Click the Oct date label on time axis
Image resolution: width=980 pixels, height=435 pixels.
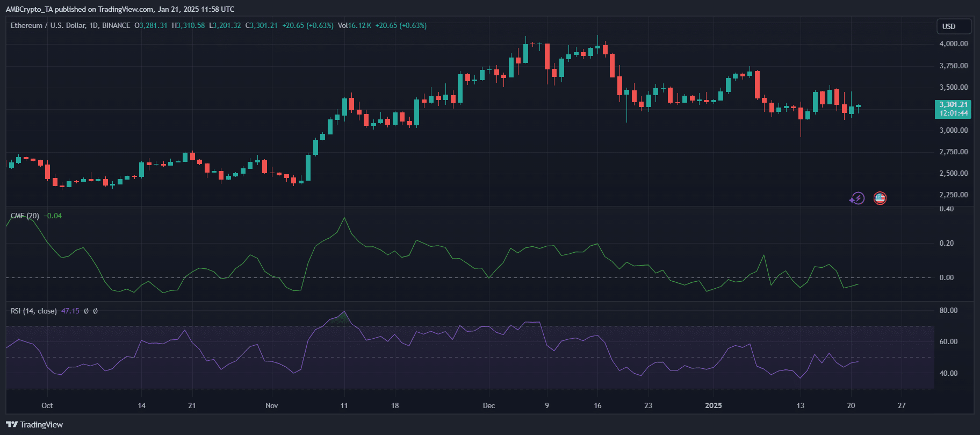47,405
